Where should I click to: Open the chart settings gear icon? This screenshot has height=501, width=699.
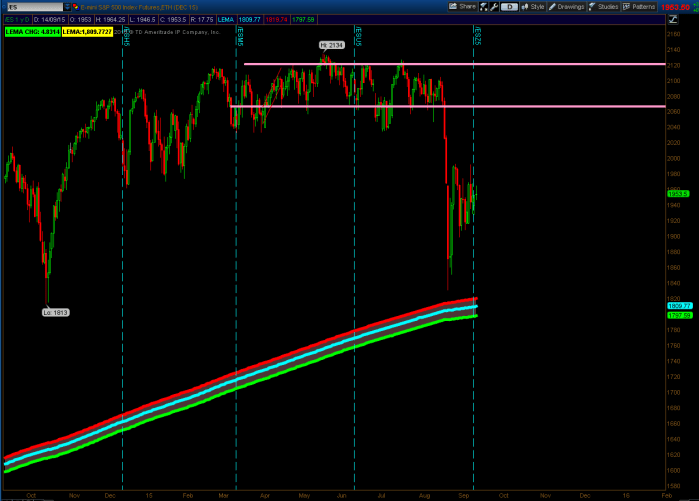pos(494,7)
